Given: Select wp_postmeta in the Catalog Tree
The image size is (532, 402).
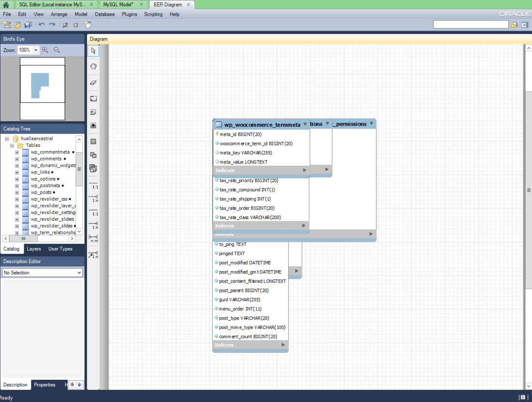Looking at the screenshot, I should [45, 186].
